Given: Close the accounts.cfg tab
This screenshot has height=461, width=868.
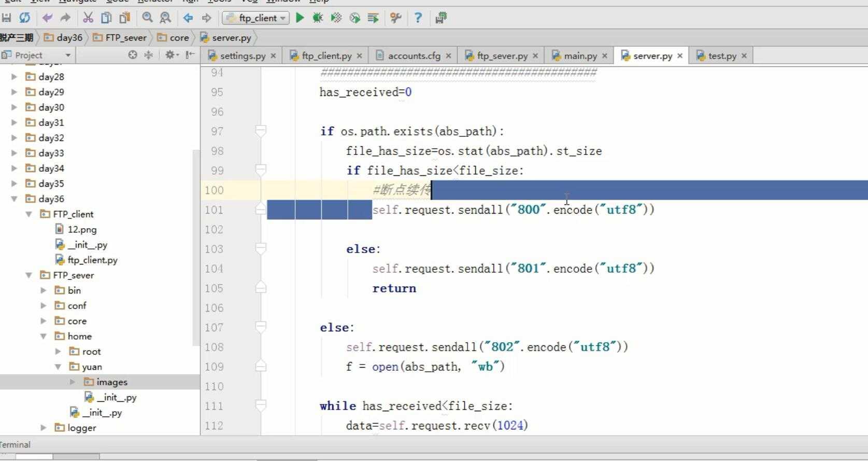Looking at the screenshot, I should (x=448, y=55).
